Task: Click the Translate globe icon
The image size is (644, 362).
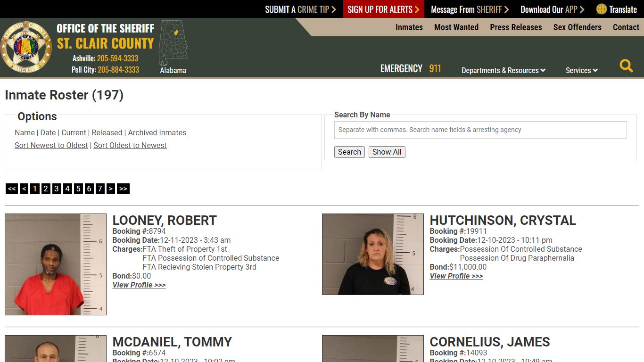Action: click(x=600, y=9)
